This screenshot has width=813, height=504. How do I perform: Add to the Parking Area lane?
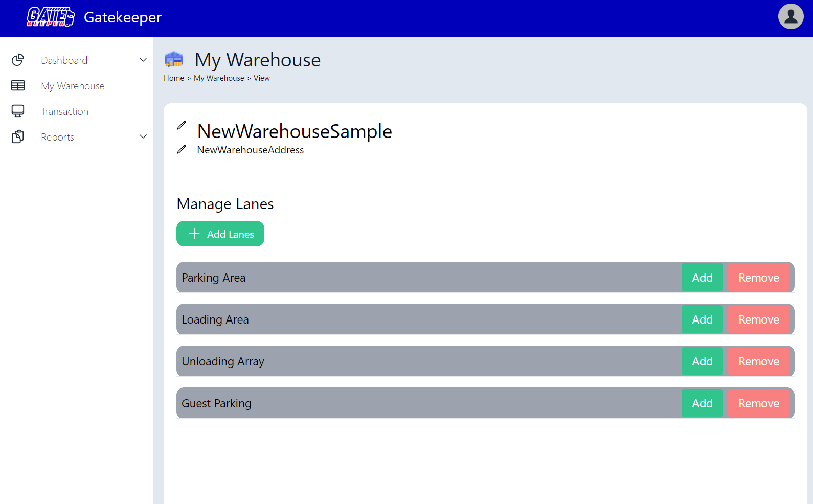click(702, 278)
